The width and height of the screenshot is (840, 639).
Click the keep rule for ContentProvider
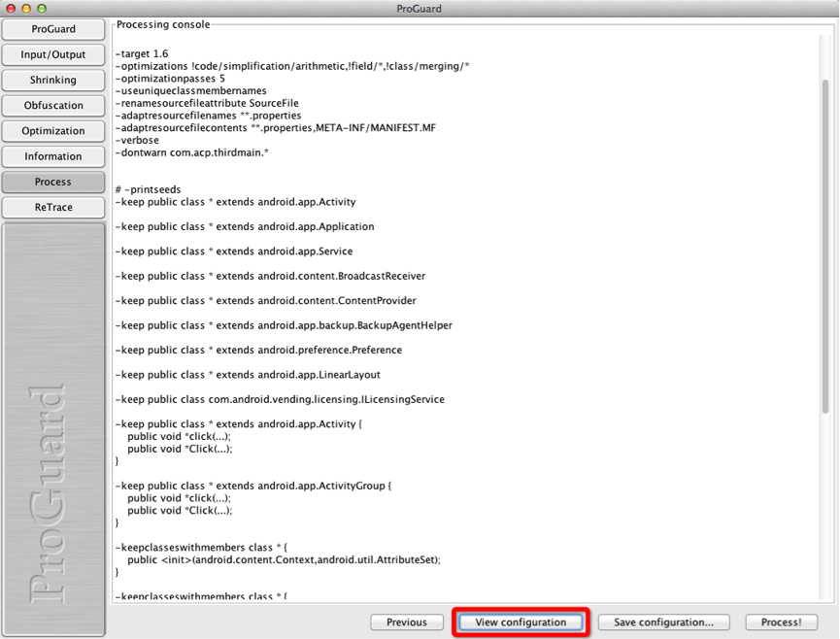pos(266,300)
